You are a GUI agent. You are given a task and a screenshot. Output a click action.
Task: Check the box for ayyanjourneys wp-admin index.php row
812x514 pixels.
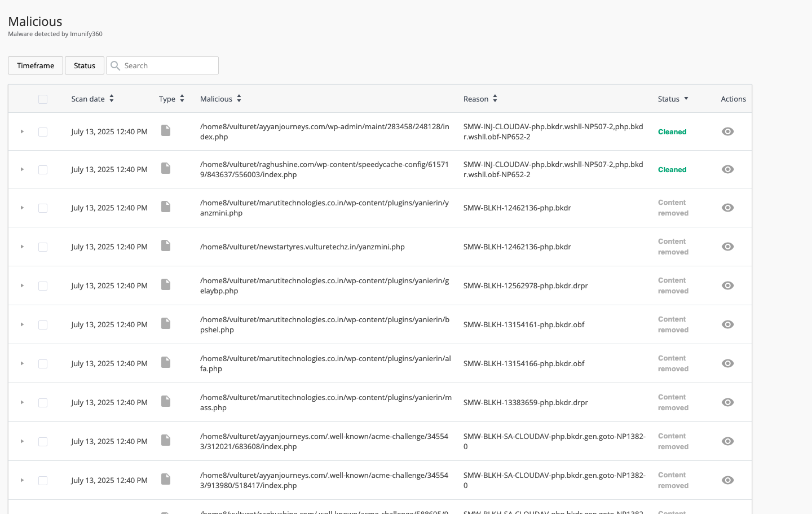click(43, 132)
